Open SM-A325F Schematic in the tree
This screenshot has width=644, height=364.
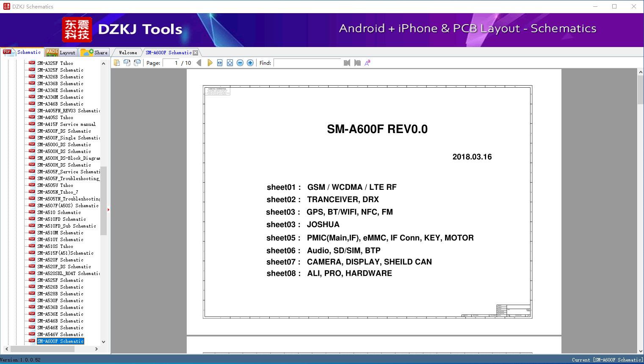(60, 70)
